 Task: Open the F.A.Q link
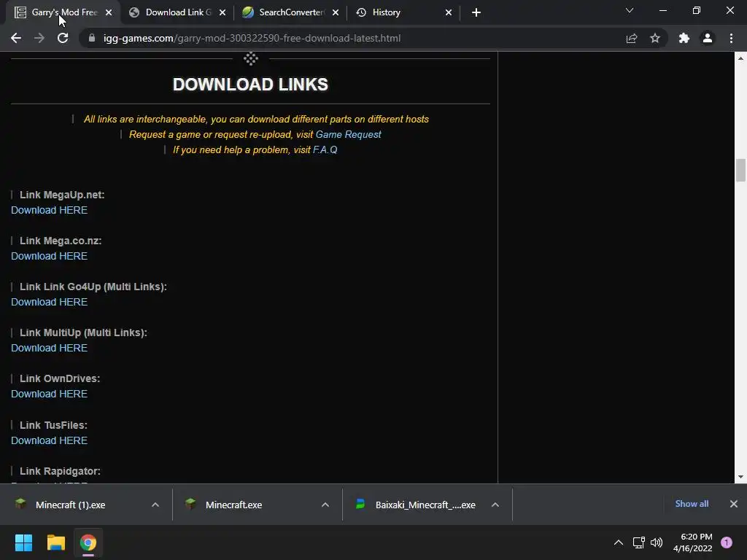click(x=325, y=149)
